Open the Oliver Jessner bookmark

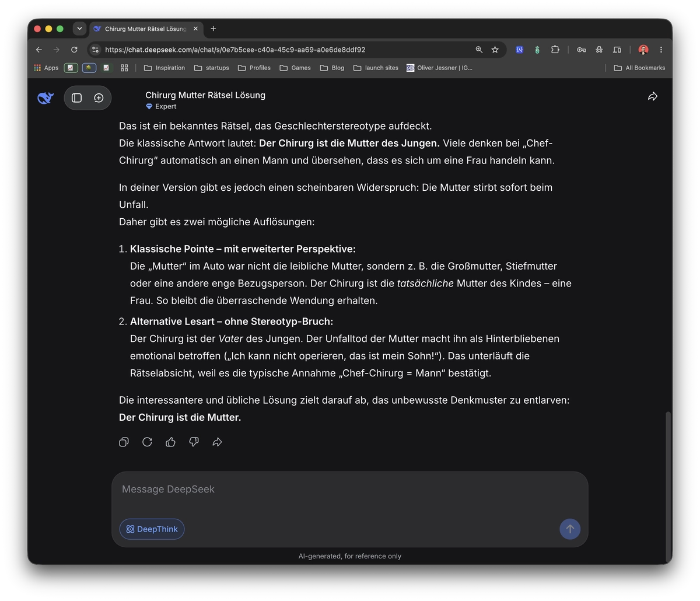(x=439, y=68)
